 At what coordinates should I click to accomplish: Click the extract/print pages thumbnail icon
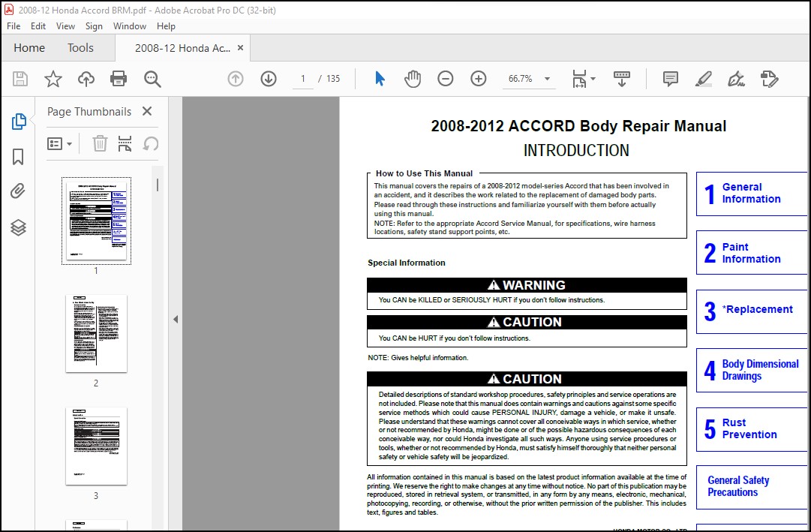point(125,143)
